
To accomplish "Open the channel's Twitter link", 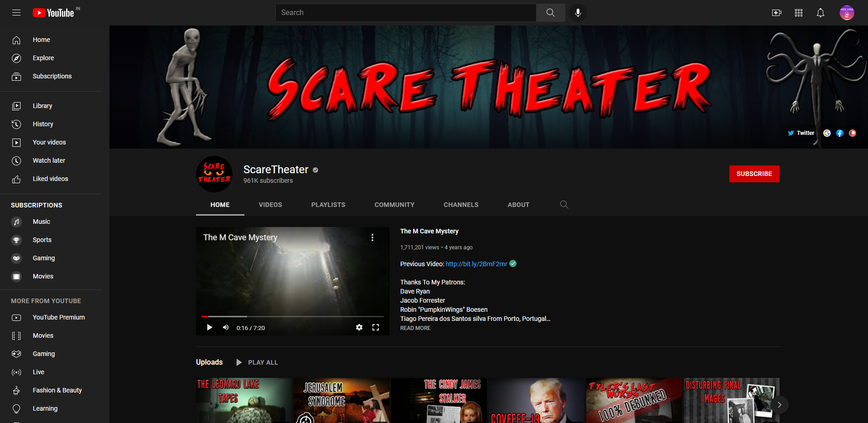I will pyautogui.click(x=801, y=133).
